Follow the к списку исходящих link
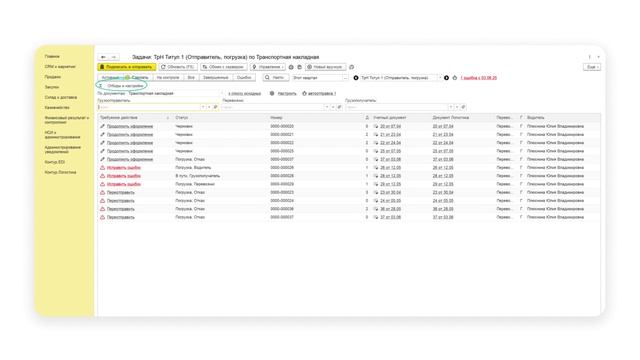Image resolution: width=640 pixels, height=360 pixels. tap(244, 94)
